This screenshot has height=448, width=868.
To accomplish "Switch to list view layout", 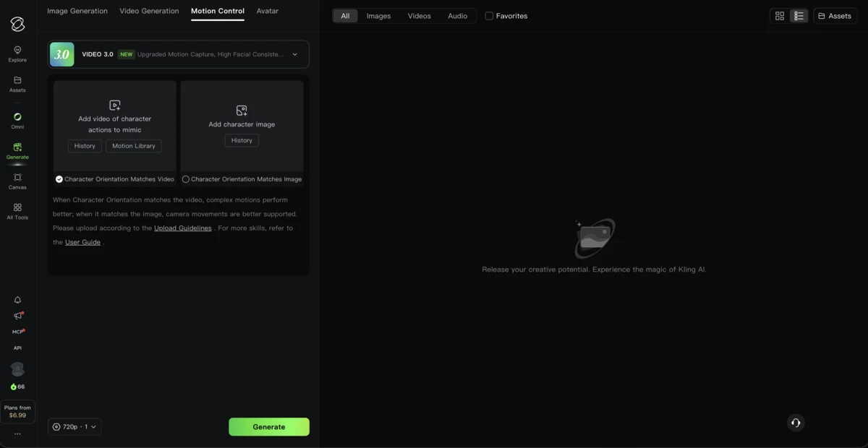I will coord(799,16).
